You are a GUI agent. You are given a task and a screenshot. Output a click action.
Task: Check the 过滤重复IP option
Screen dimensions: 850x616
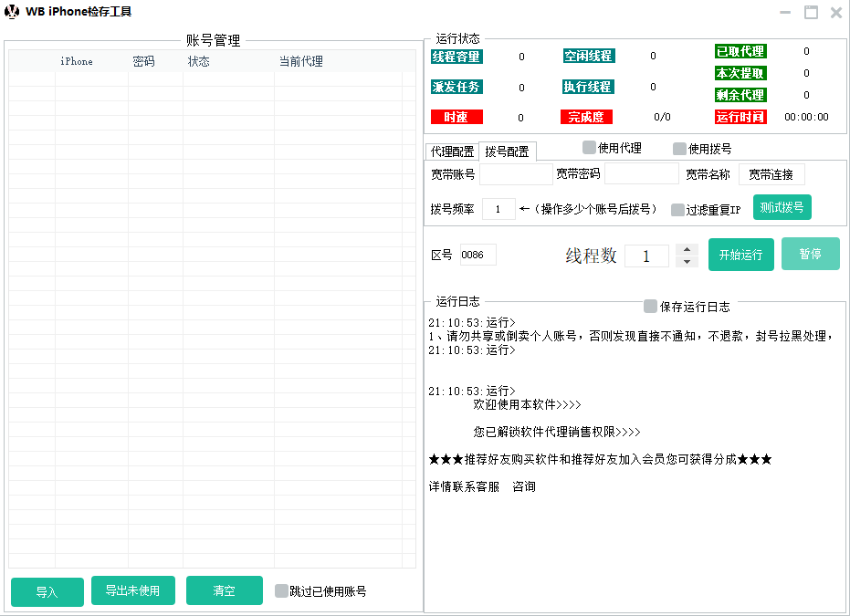(677, 210)
